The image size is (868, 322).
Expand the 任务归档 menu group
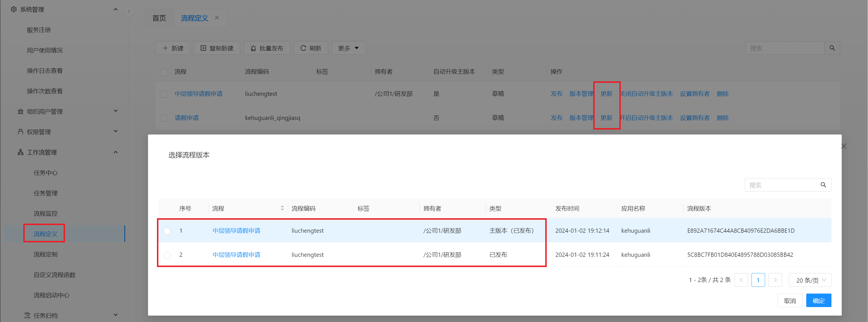(x=116, y=315)
